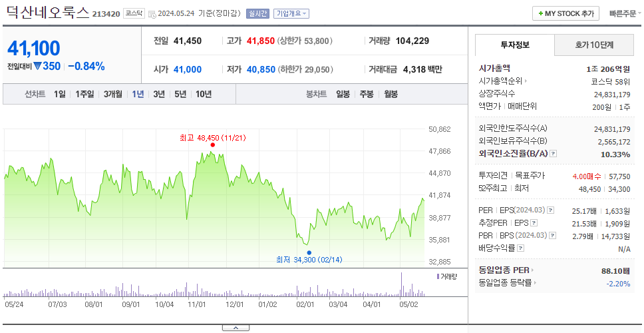Click the 거래량 value 104,229
Screen dimensions: 644x333
412,41
